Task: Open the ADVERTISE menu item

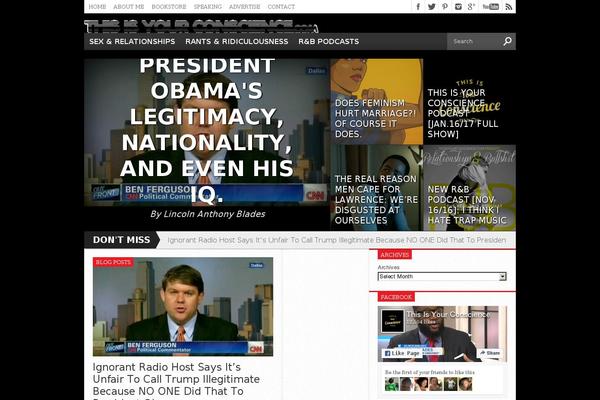Action: (x=245, y=7)
